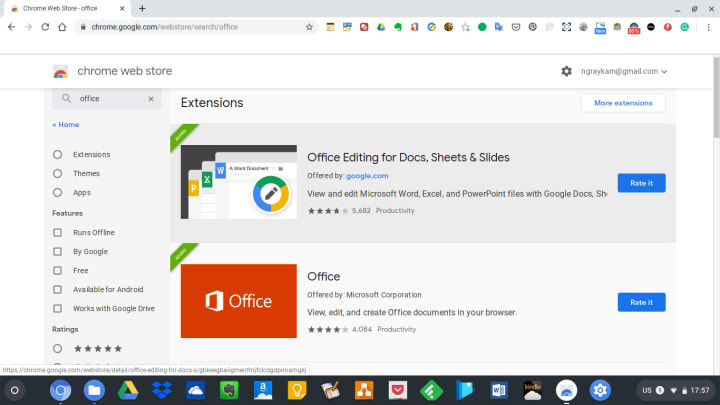This screenshot has height=405, width=720.
Task: Go back via the Home link
Action: tap(66, 124)
